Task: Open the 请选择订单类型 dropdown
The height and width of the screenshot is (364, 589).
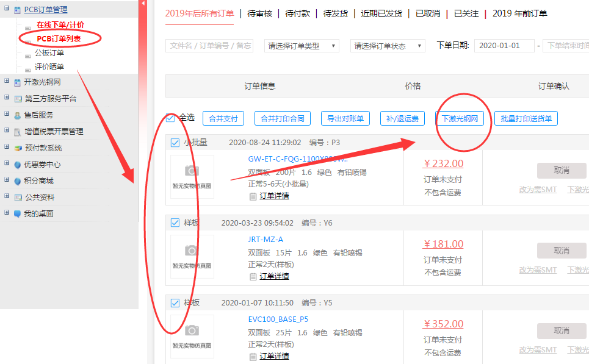Action: tap(302, 46)
